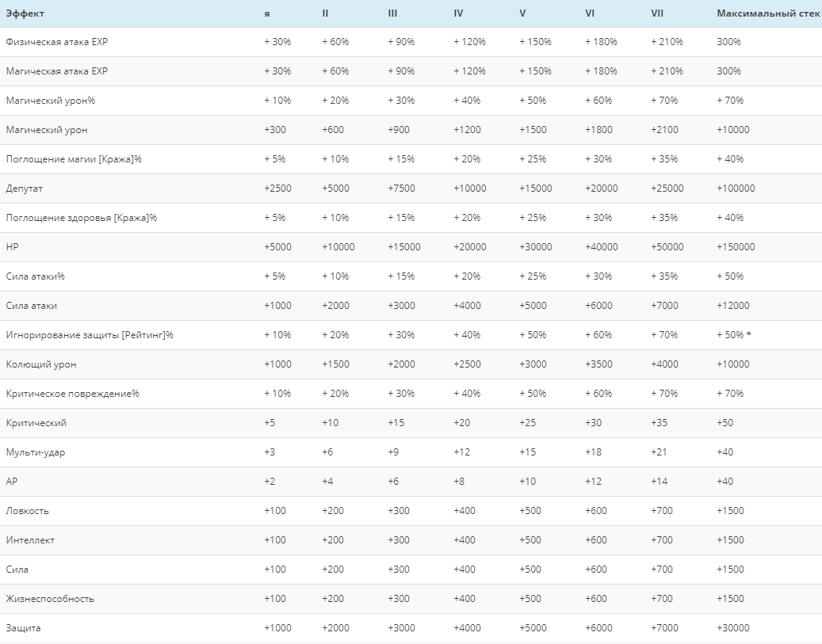Click the AP row label
Viewport: 822px width, 644px height.
(x=12, y=481)
